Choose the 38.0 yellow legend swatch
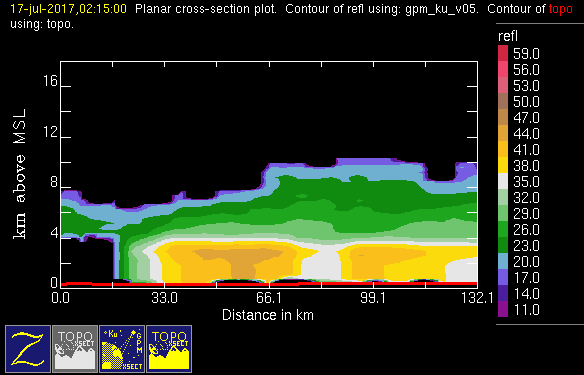 [x=503, y=165]
